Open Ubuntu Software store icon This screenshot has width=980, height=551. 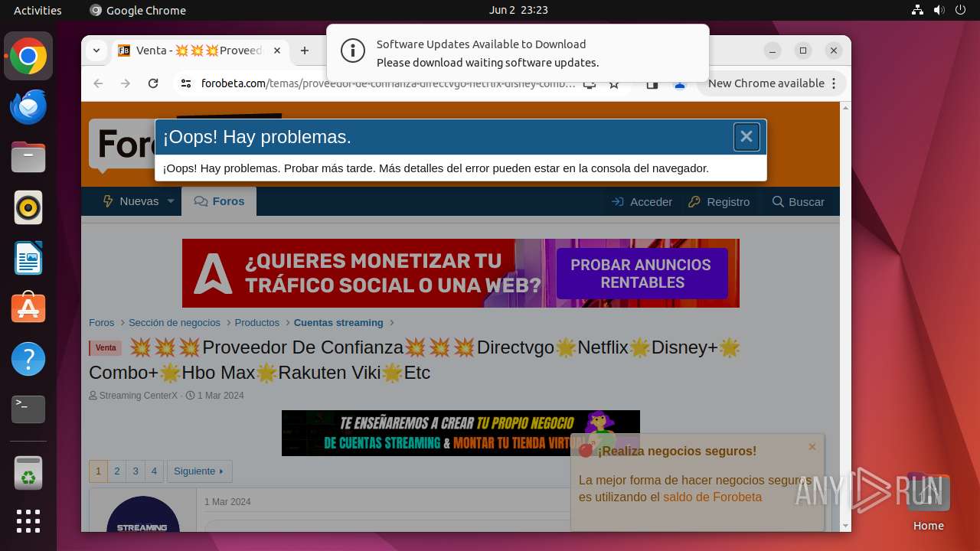(28, 308)
